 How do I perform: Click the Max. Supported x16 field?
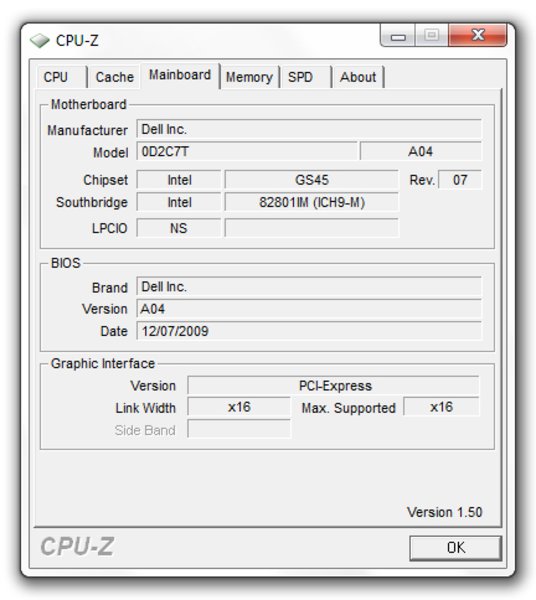(441, 407)
